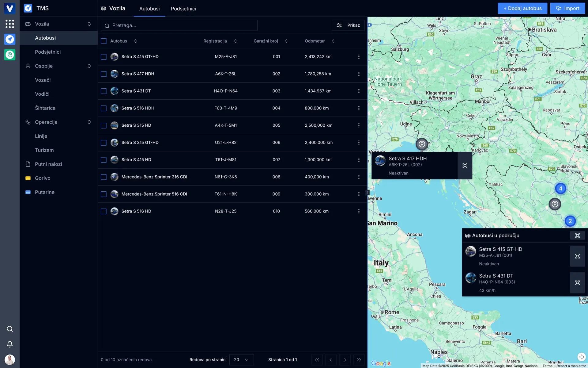Open the Prikaz display options

pos(348,25)
